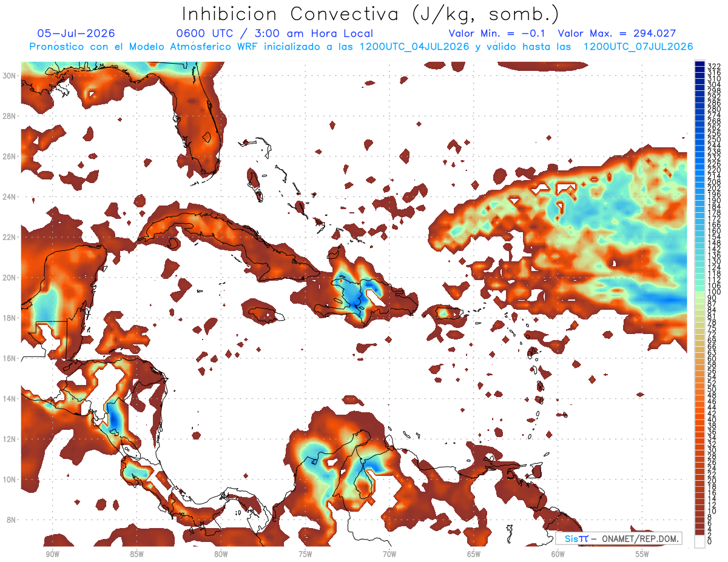Click the 20N latitude label
Image resolution: width=728 pixels, height=562 pixels.
pos(8,278)
